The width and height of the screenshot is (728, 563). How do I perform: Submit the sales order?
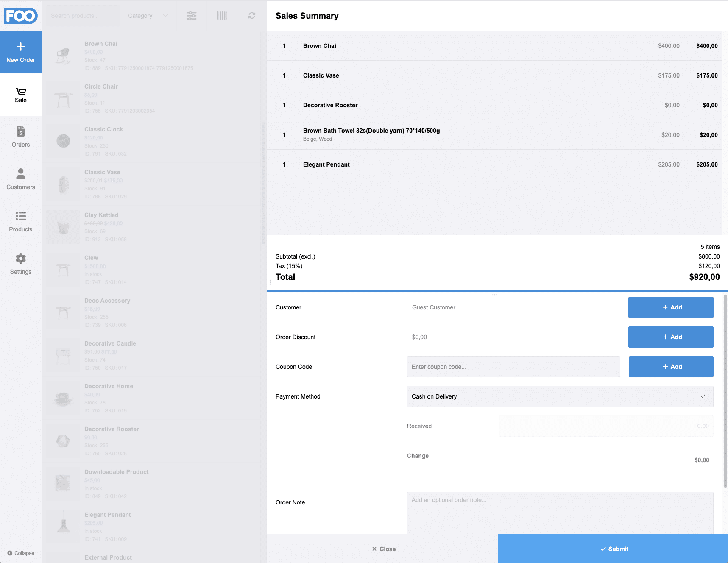coord(613,549)
